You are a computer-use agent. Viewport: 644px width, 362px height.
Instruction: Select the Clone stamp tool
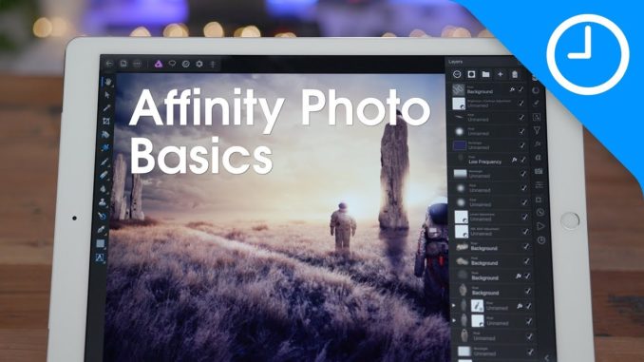tap(103, 202)
